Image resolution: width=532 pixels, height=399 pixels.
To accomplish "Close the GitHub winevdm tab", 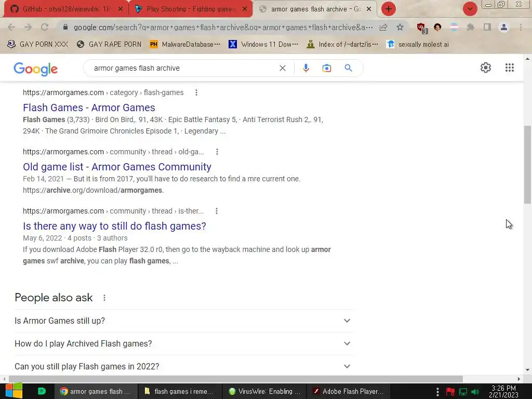I will (121, 9).
